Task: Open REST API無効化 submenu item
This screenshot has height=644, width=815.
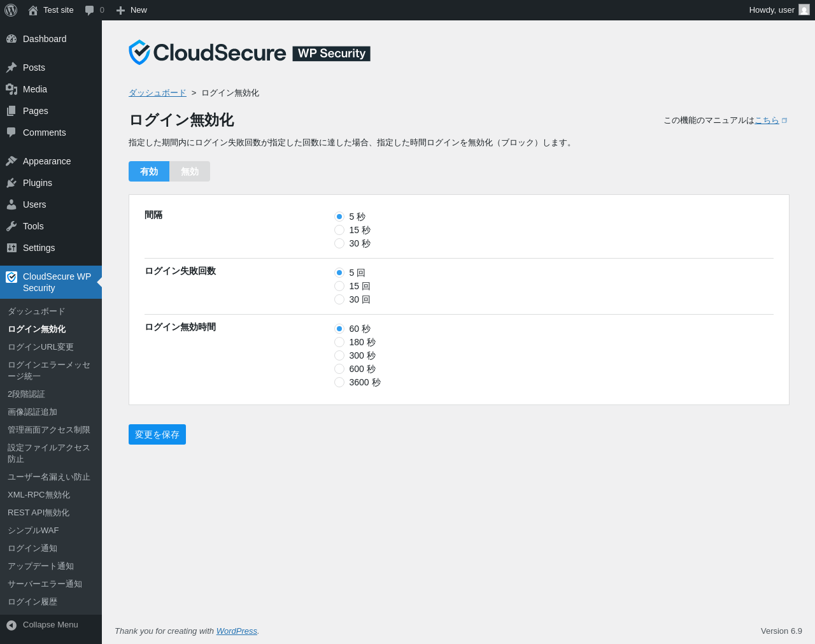Action: pos(51,513)
